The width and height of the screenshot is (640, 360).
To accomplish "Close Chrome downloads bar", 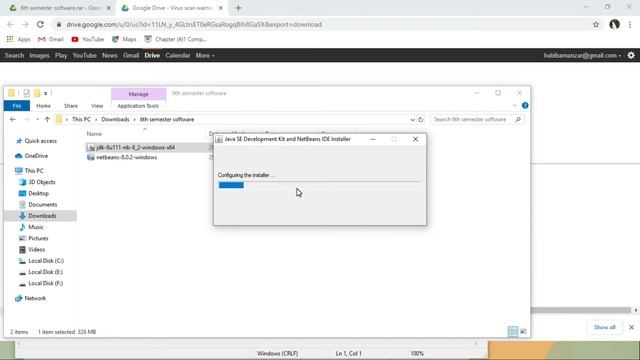I will click(x=631, y=327).
